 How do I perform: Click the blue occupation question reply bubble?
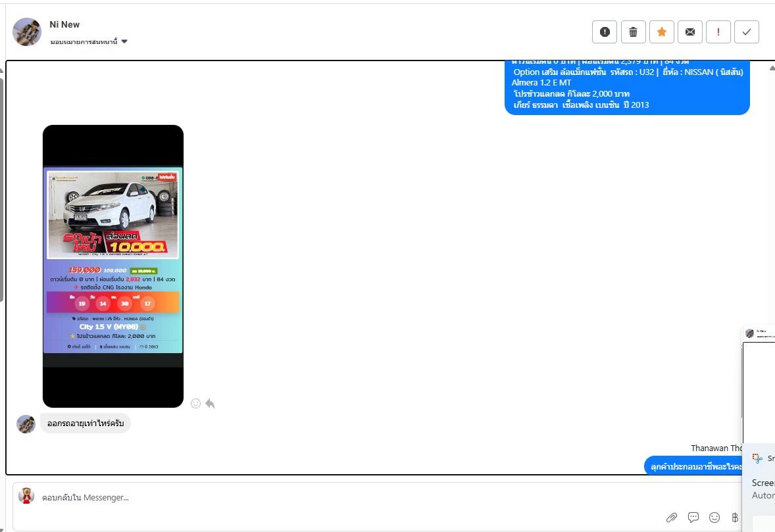click(693, 466)
